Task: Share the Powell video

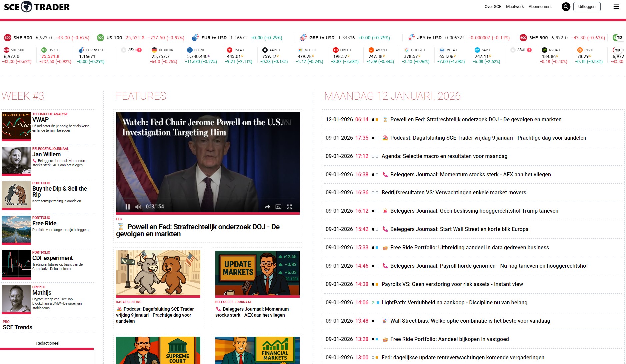Action: pos(267,207)
